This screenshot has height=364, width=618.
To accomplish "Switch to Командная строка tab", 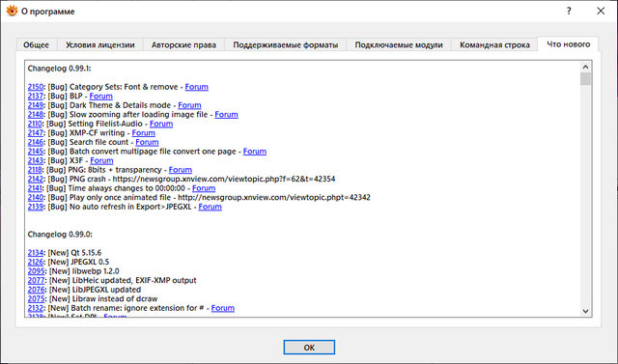I will (494, 45).
